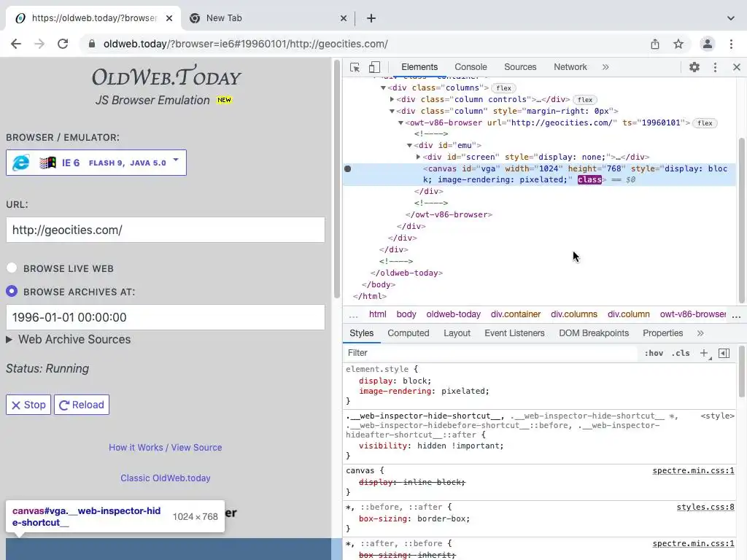747x560 pixels.
Task: Expand the column controls div node
Action: point(392,99)
